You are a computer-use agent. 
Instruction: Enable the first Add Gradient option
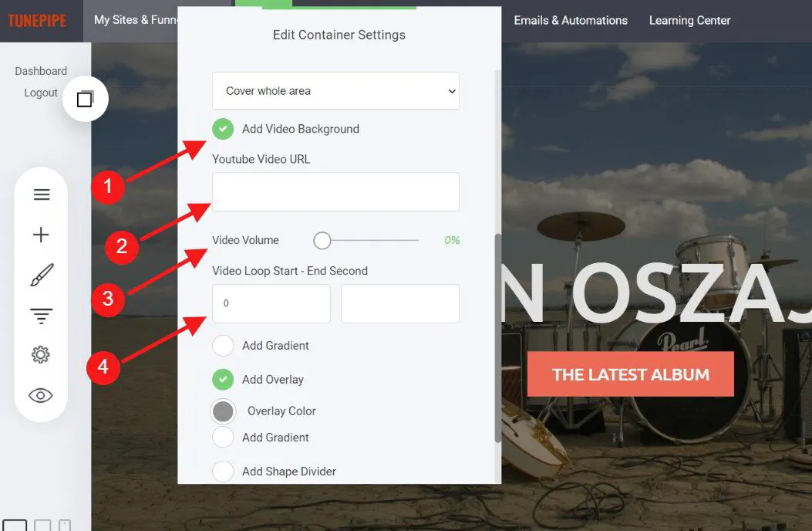click(x=223, y=345)
